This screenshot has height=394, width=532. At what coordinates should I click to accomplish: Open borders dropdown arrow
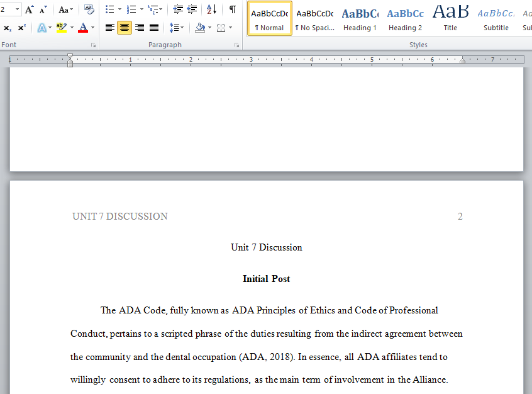pos(230,28)
